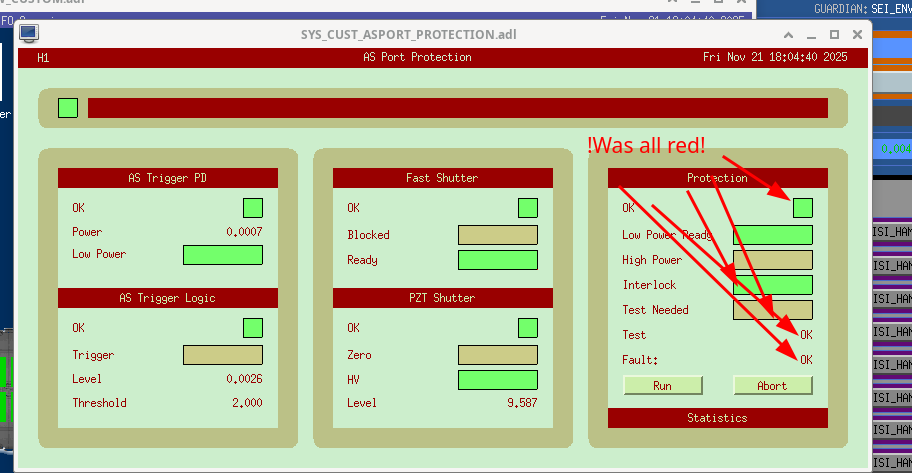Click the Fast Shutter Ready indicator
Image resolution: width=912 pixels, height=473 pixels.
point(497,260)
